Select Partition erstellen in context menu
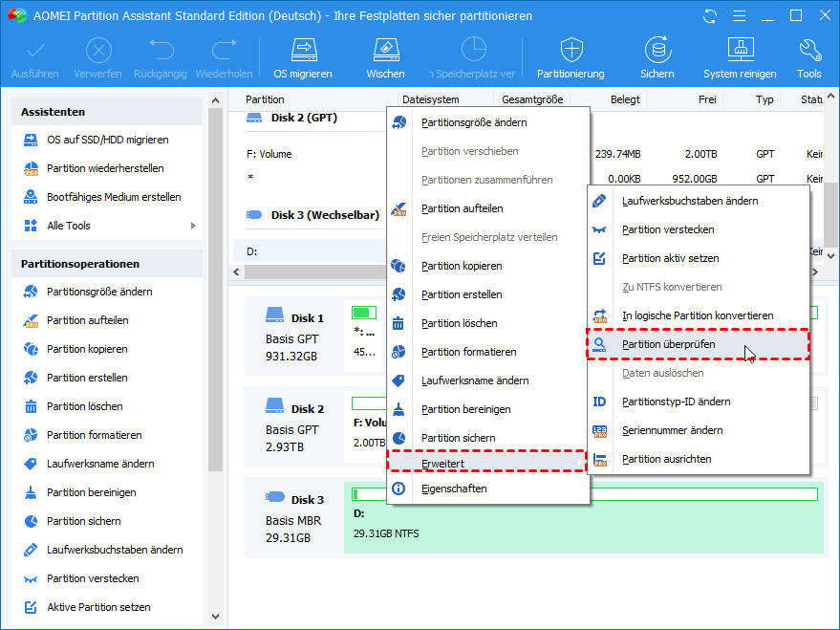 coord(487,294)
